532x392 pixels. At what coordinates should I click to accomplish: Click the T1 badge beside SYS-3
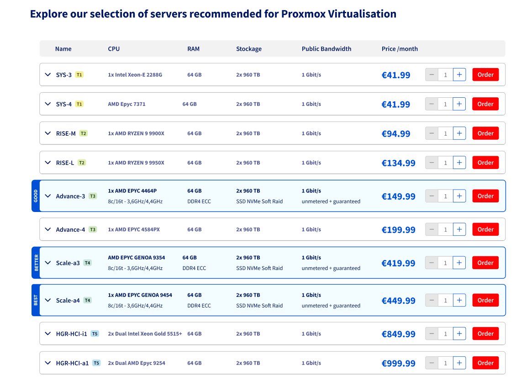click(79, 74)
